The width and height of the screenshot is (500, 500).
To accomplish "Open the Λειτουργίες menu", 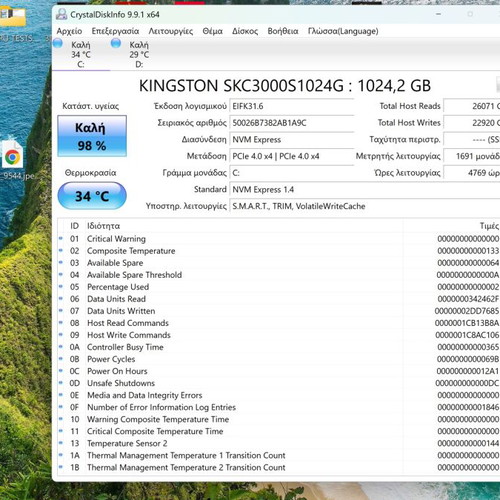I will click(x=171, y=31).
